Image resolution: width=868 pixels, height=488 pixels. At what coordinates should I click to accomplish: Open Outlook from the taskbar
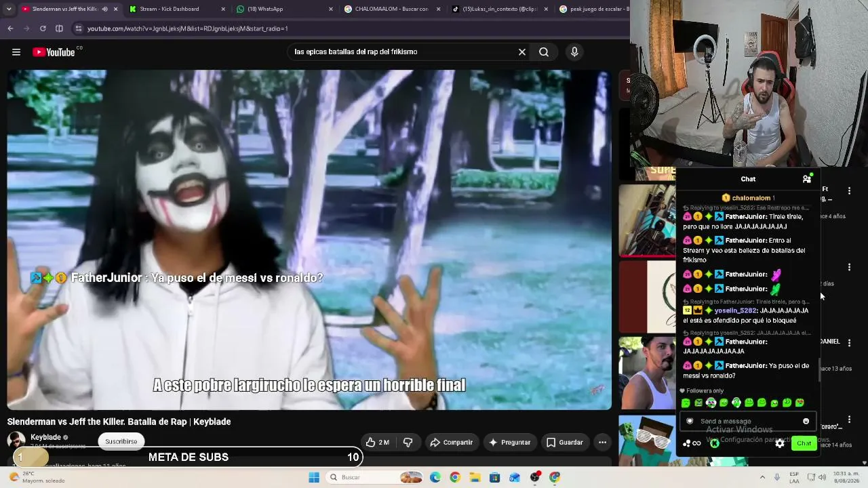click(515, 477)
